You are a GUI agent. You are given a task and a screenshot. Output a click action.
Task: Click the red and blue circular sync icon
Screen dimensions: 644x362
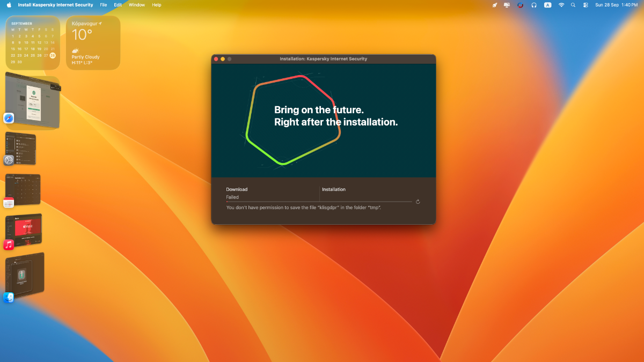tap(520, 5)
